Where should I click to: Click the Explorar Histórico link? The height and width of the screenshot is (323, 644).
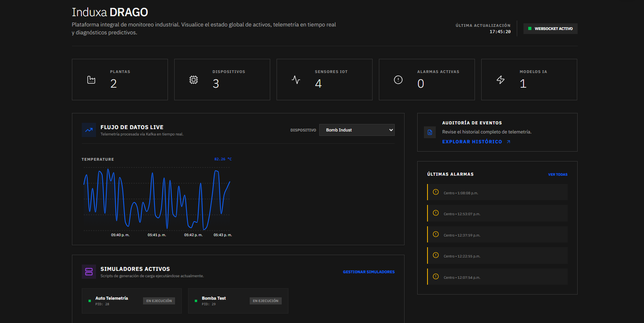(x=476, y=142)
